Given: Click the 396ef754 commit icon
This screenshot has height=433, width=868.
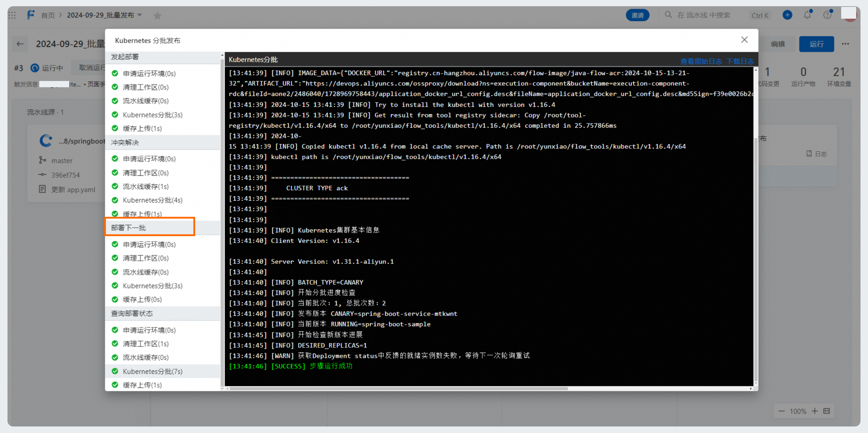Looking at the screenshot, I should pos(42,175).
